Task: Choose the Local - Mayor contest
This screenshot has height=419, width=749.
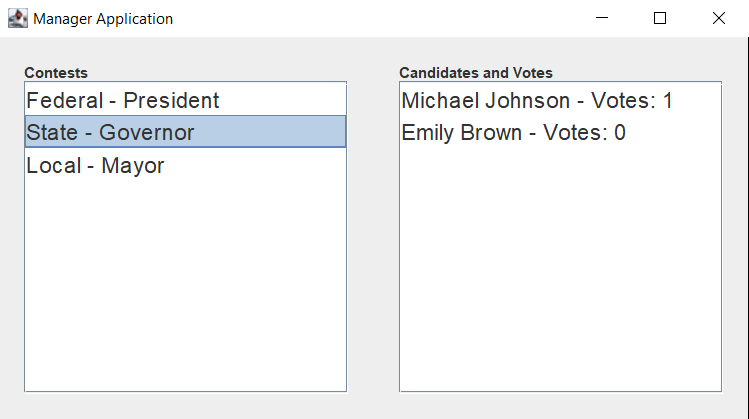Action: coord(185,164)
